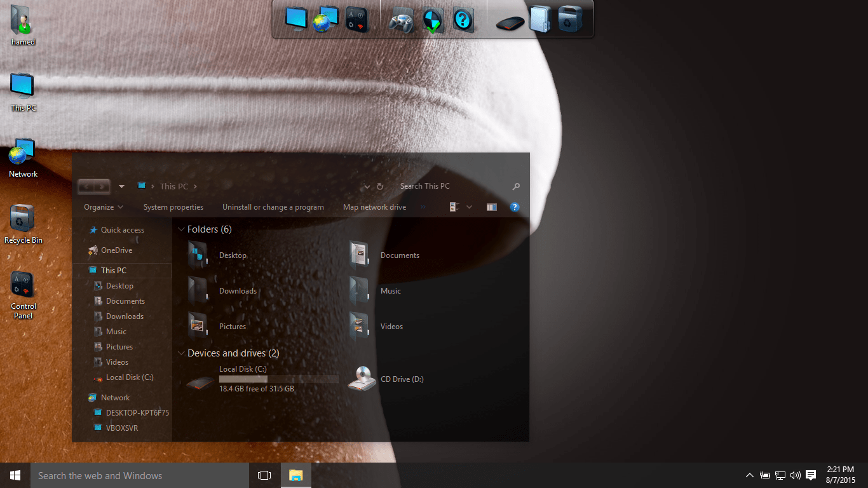Viewport: 868px width, 488px height.
Task: Open the volume control in system tray
Action: coord(795,475)
